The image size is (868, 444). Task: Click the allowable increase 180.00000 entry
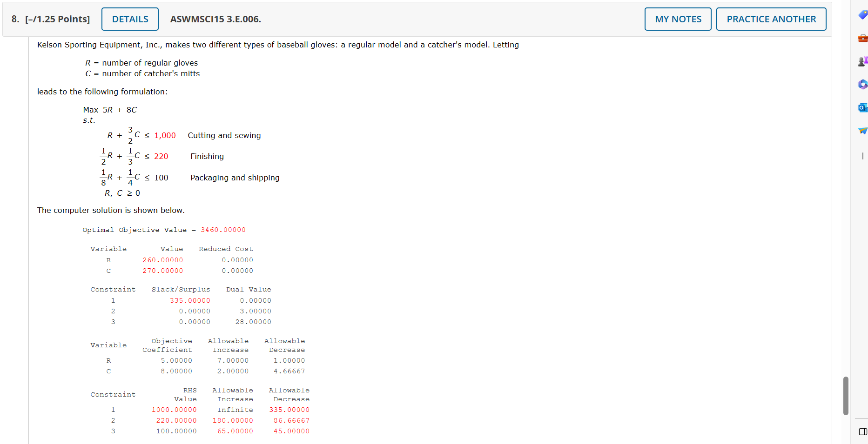pyautogui.click(x=231, y=420)
